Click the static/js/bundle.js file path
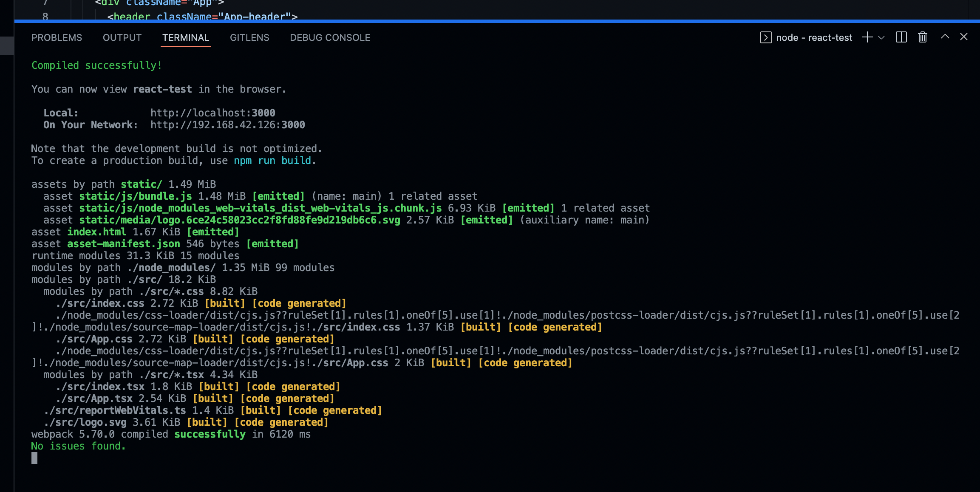Viewport: 980px width, 492px height. (135, 196)
